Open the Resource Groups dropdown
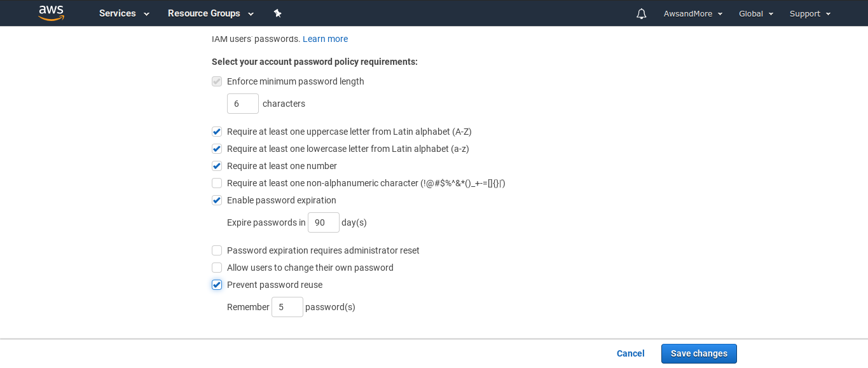 tap(210, 13)
